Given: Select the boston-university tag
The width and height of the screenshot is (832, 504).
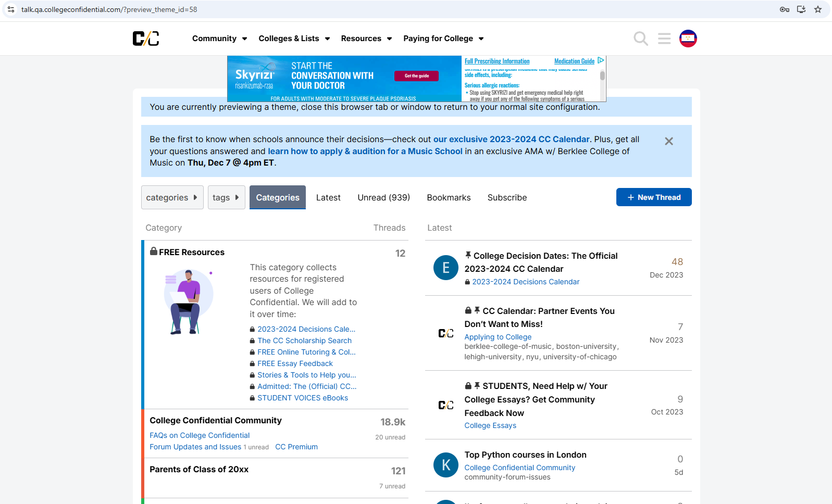Looking at the screenshot, I should [x=586, y=346].
